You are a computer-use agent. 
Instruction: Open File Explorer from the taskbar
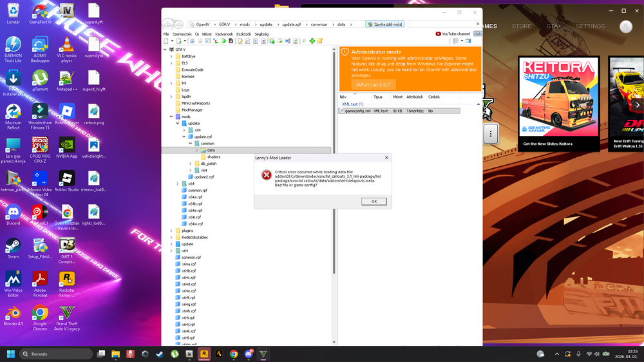point(115,354)
